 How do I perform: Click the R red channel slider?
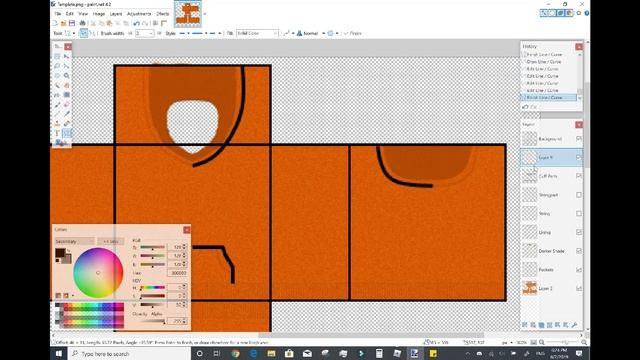coord(153,247)
